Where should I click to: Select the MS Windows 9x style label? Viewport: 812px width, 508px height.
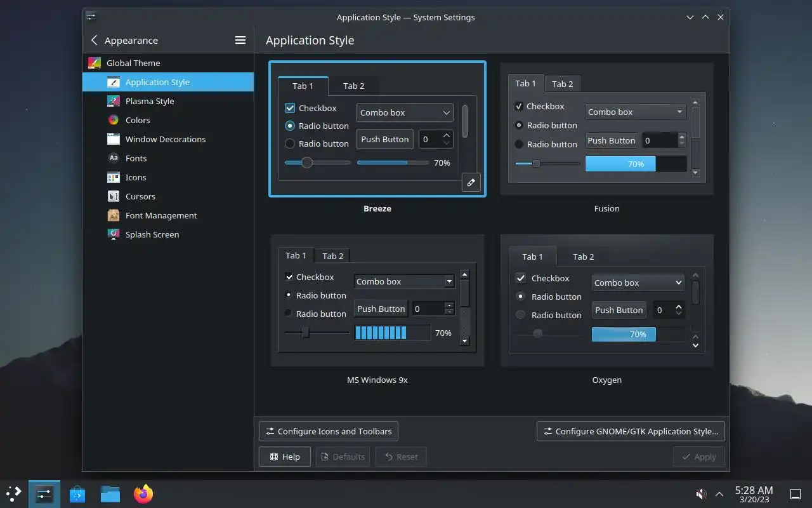[377, 380]
